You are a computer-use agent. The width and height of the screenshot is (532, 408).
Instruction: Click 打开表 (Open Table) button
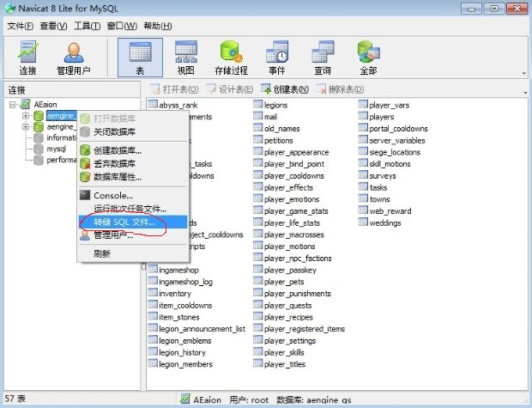pyautogui.click(x=174, y=89)
